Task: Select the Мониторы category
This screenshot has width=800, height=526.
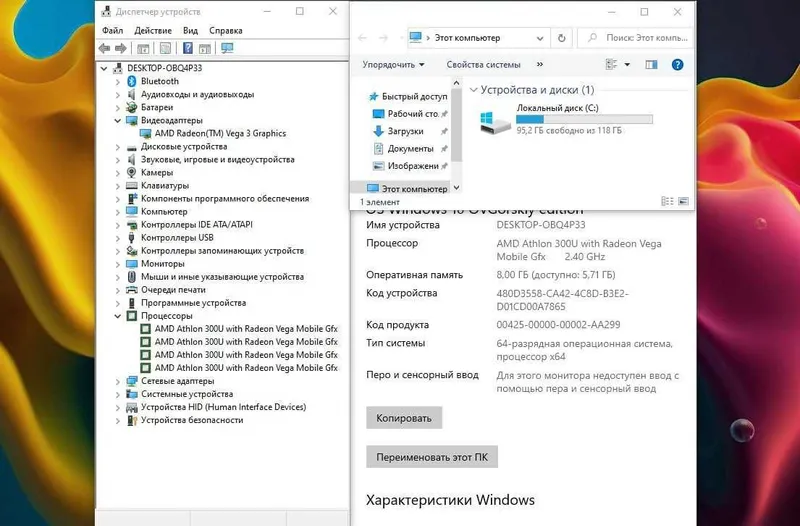Action: (x=162, y=264)
